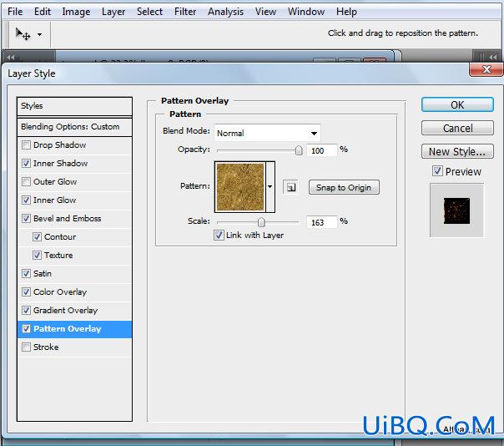Click Snap to Origin button

point(344,187)
